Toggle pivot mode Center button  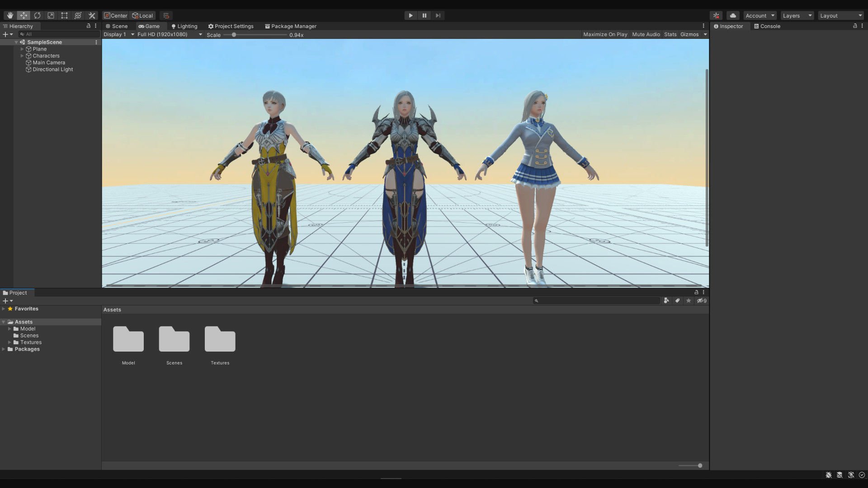(x=116, y=15)
